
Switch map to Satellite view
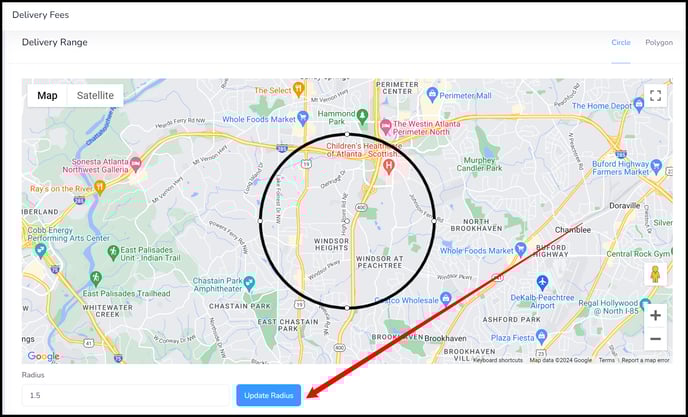(95, 96)
